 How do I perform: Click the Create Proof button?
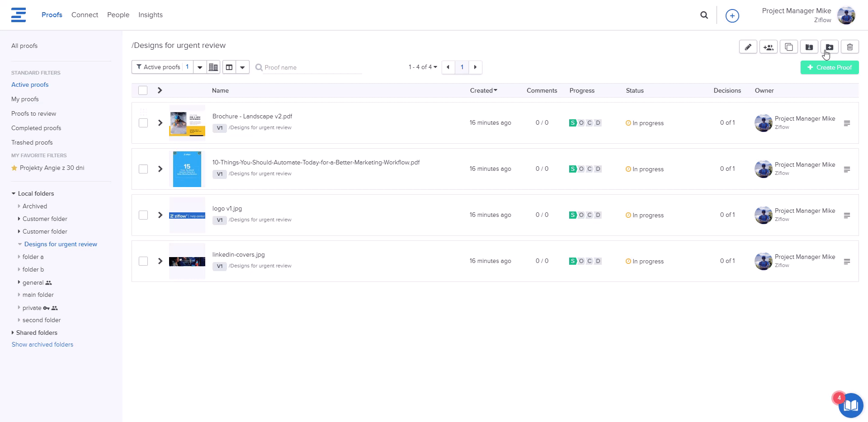click(x=829, y=67)
